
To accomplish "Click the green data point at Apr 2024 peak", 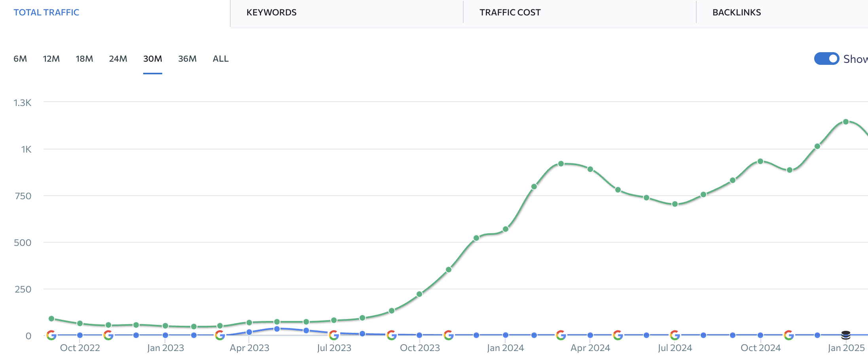I will 561,164.
